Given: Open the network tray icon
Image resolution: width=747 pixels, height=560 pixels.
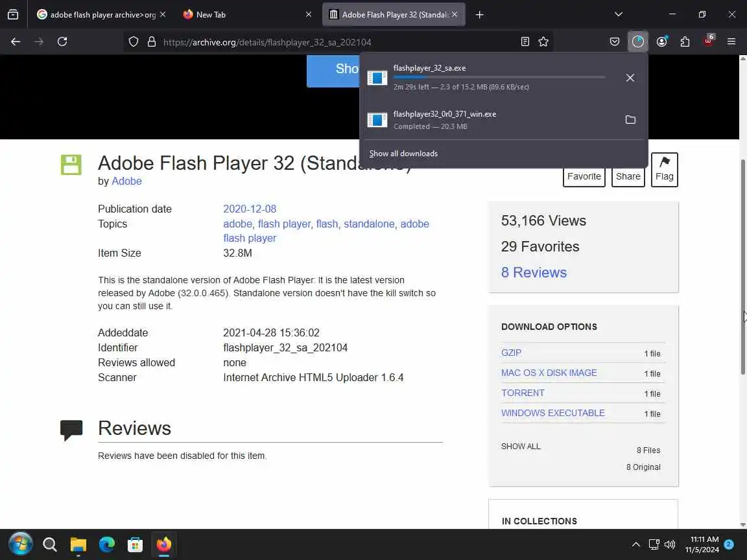Looking at the screenshot, I should pyautogui.click(x=654, y=544).
